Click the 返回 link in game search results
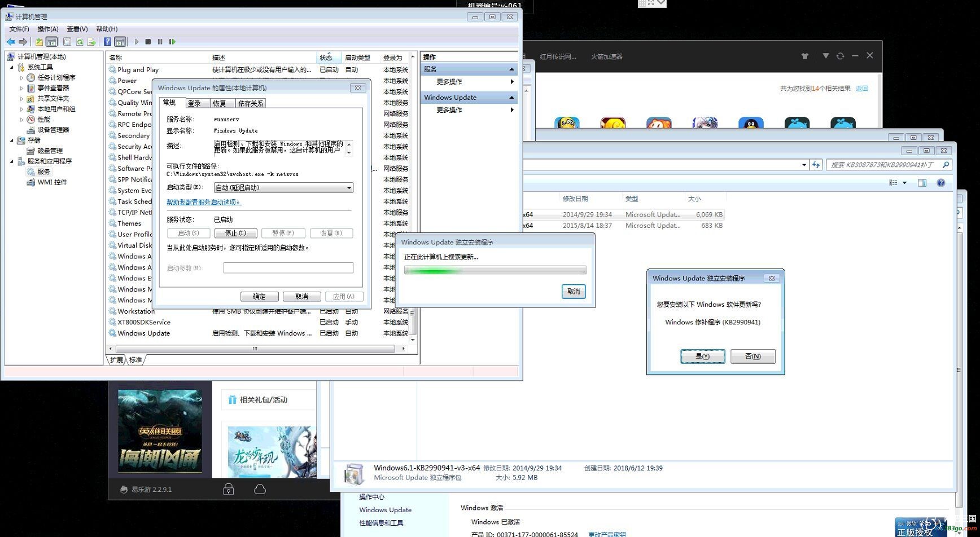This screenshot has height=537, width=980. [x=861, y=89]
